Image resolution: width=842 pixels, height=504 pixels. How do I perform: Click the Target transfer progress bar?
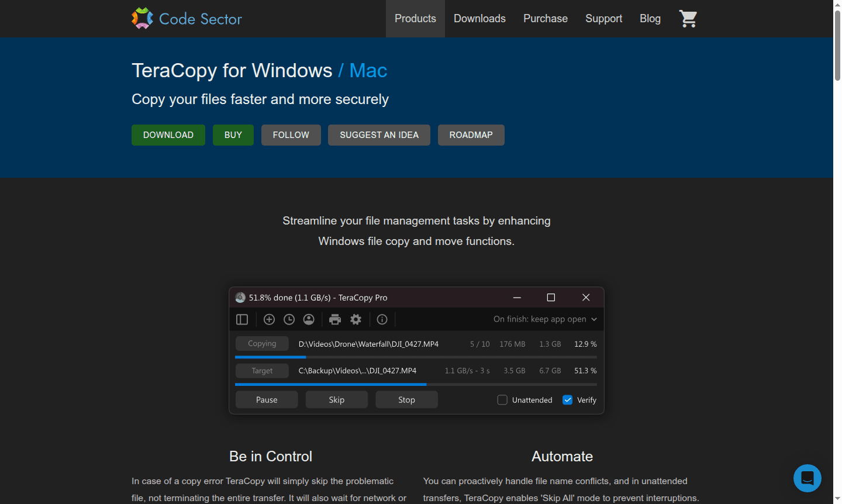click(416, 384)
